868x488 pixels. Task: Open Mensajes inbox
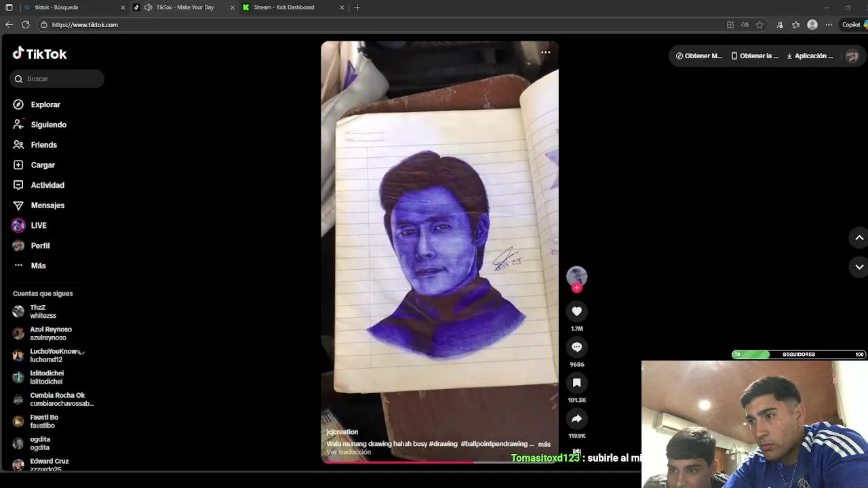point(39,205)
